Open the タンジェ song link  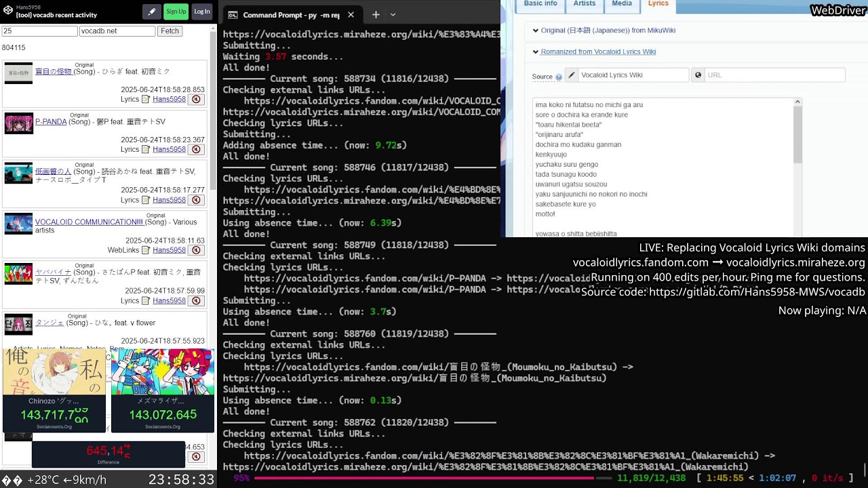50,323
